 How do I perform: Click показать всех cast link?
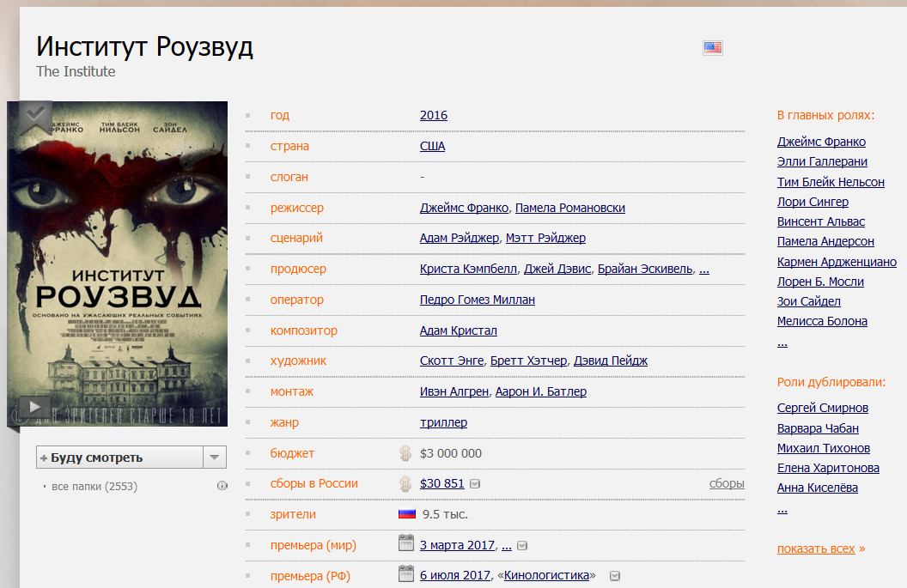click(820, 549)
